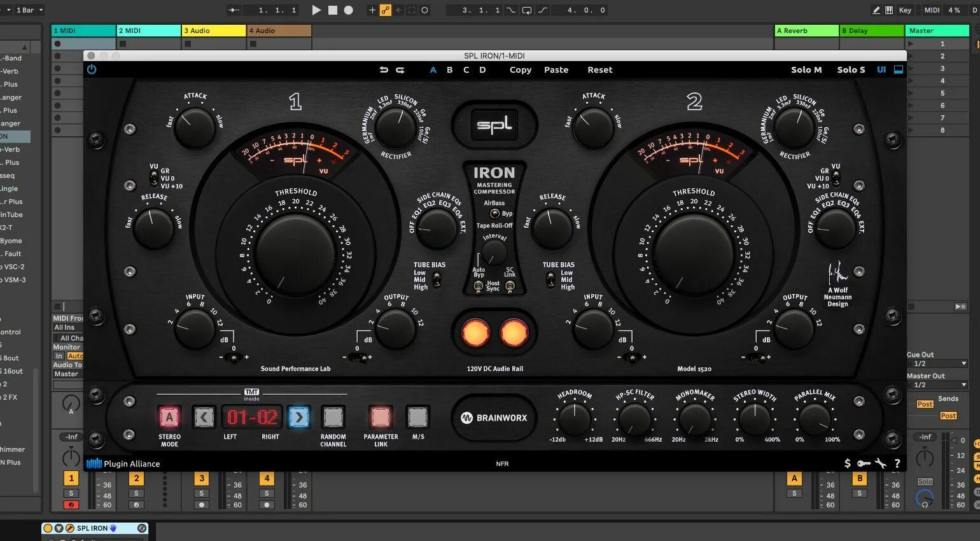Toggle the SC Link switch
The height and width of the screenshot is (541, 980).
[510, 286]
